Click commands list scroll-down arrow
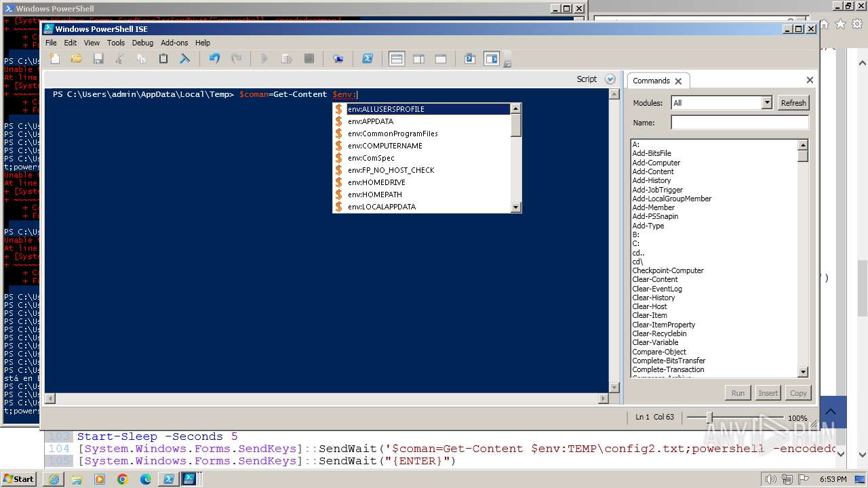 coord(803,372)
